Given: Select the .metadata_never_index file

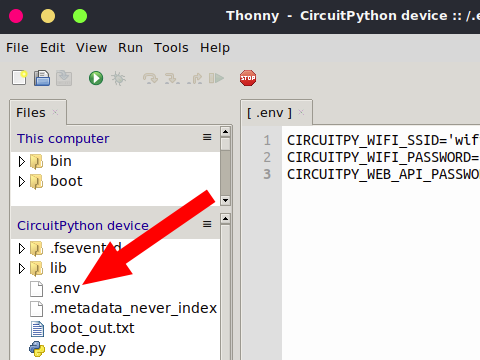Looking at the screenshot, I should (115, 308).
